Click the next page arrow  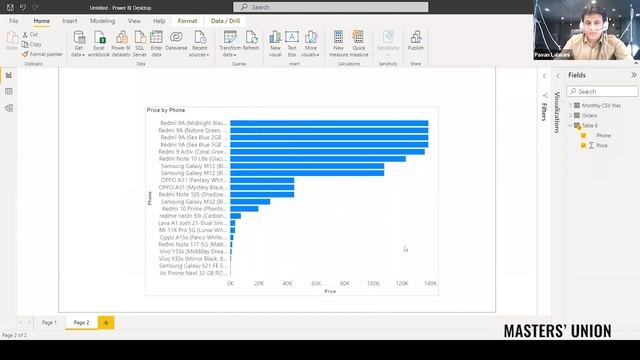[x=29, y=322]
